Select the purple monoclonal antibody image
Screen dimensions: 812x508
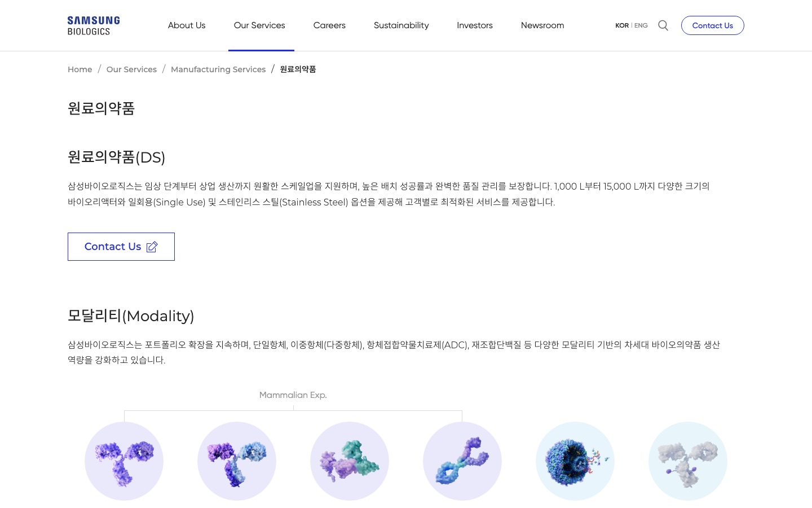[x=124, y=461]
